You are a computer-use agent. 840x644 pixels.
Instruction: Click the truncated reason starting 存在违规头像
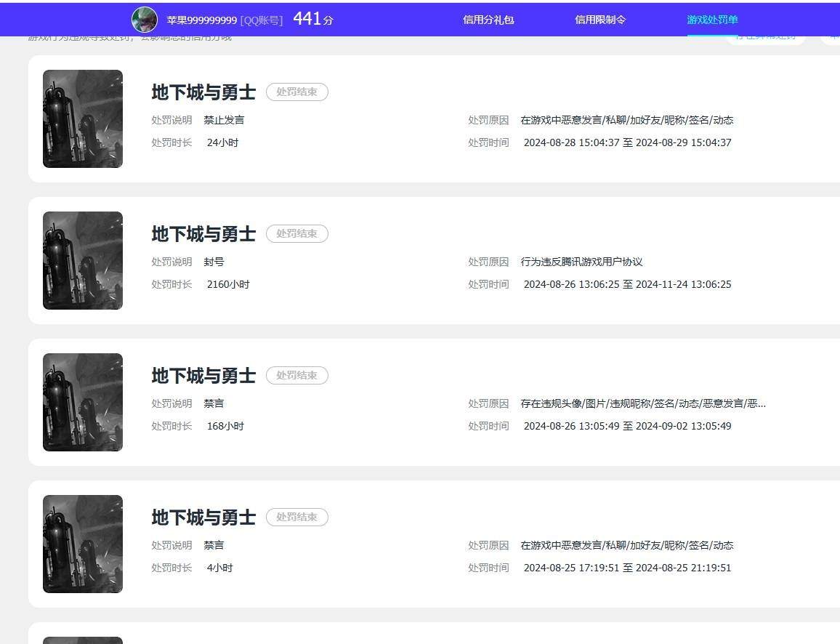(643, 403)
